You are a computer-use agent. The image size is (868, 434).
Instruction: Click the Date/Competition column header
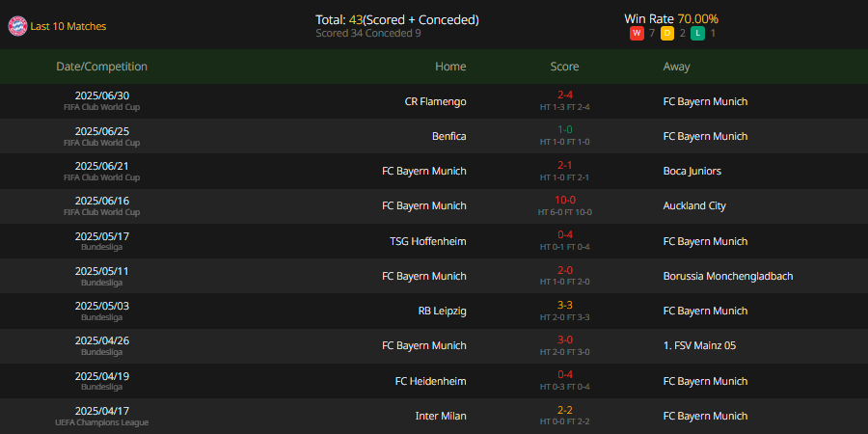(x=102, y=67)
